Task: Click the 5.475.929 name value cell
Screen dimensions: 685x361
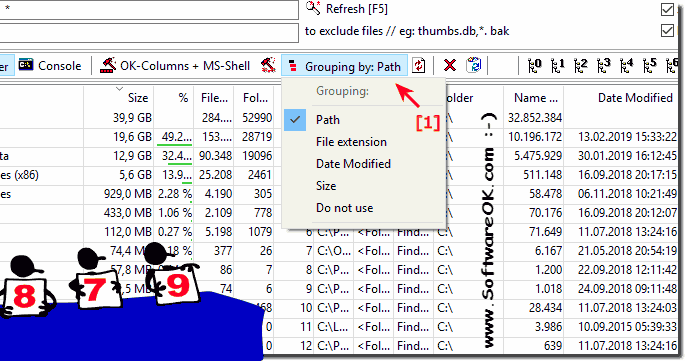Action: pos(538,156)
